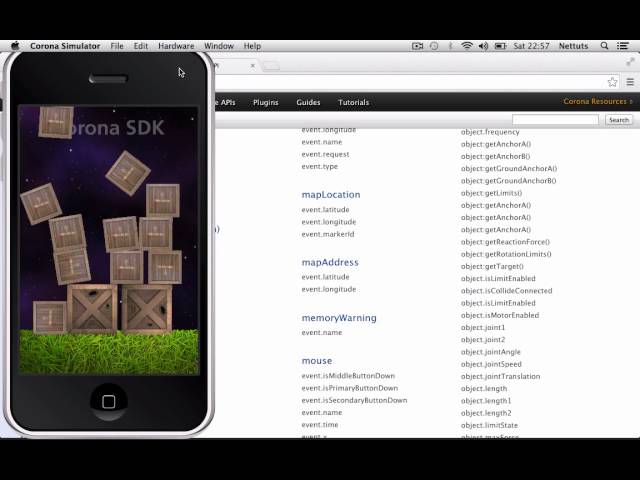This screenshot has width=640, height=480.
Task: Click the Search button
Action: pos(619,120)
